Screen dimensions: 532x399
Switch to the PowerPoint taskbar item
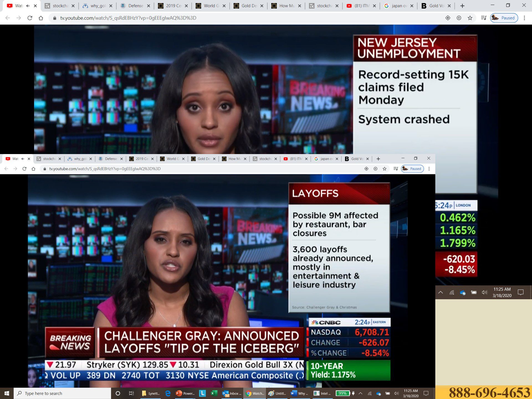(185, 393)
